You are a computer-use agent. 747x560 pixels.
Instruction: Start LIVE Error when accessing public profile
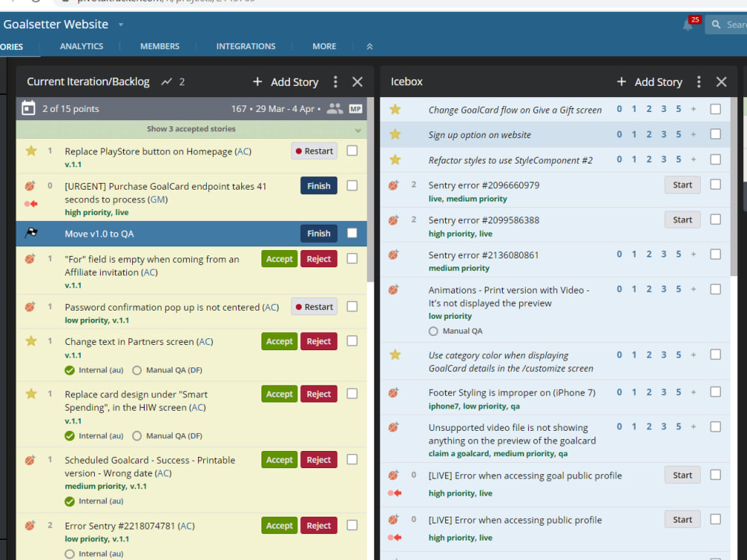pyautogui.click(x=682, y=520)
